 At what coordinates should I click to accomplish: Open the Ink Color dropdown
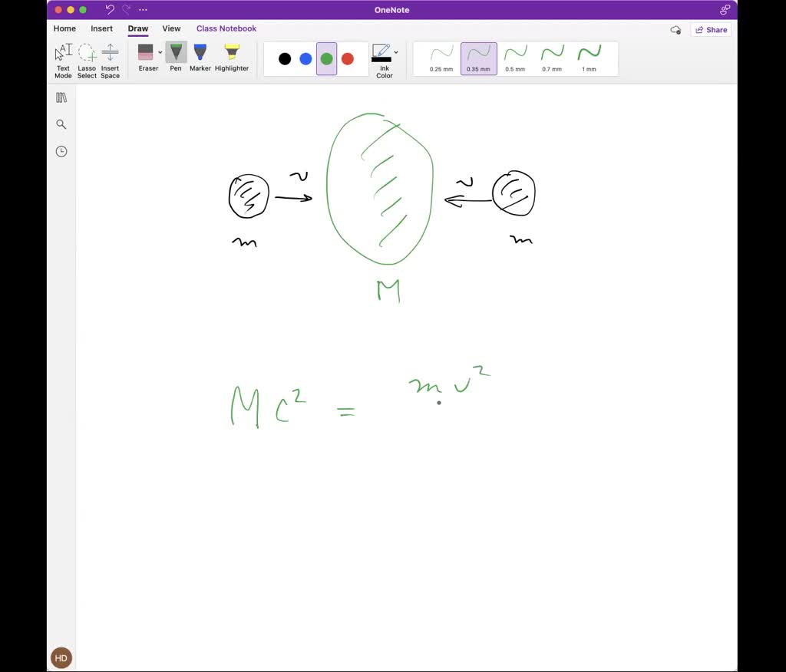395,52
